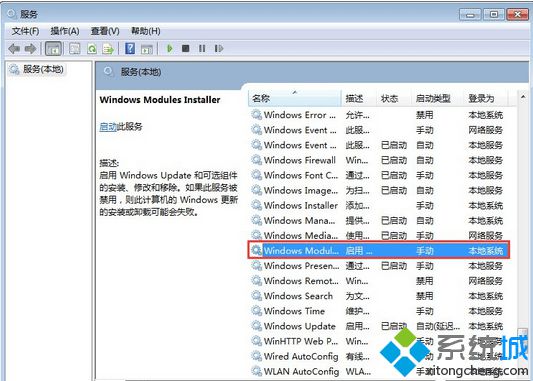Select the WinHTTP Web P... service row
The width and height of the screenshot is (533, 381).
coord(379,341)
